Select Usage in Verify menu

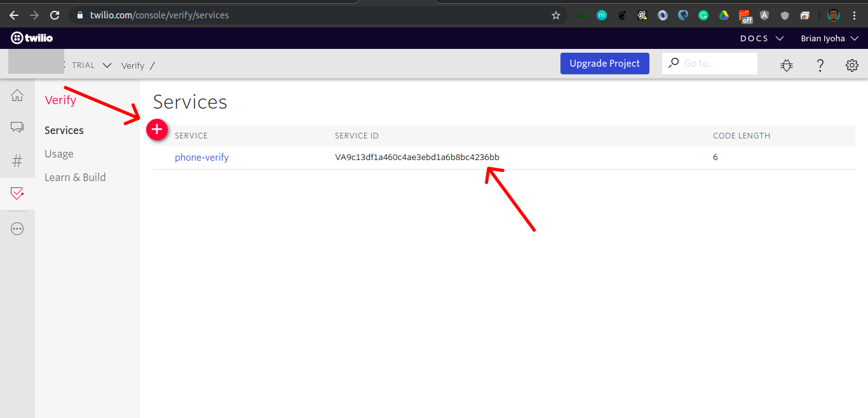pos(59,154)
